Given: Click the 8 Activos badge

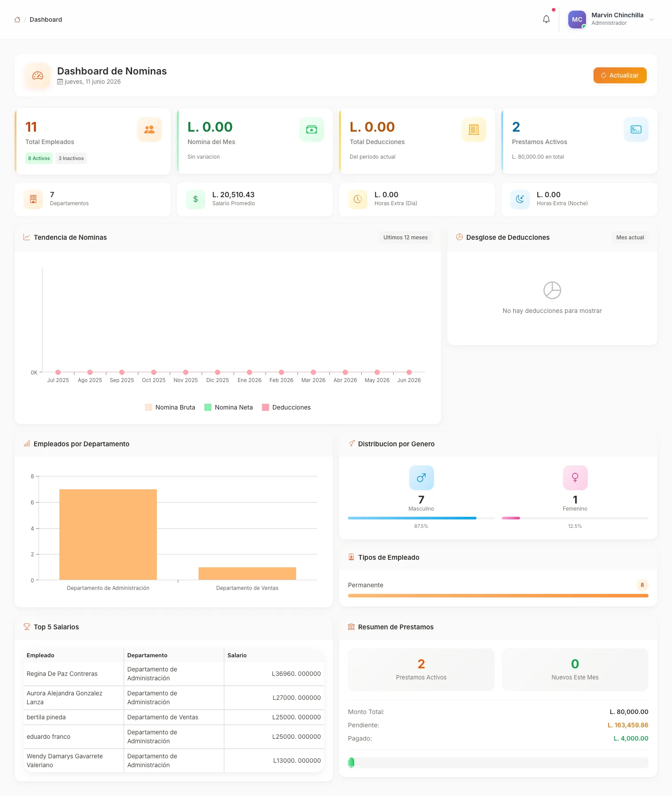Looking at the screenshot, I should (39, 158).
